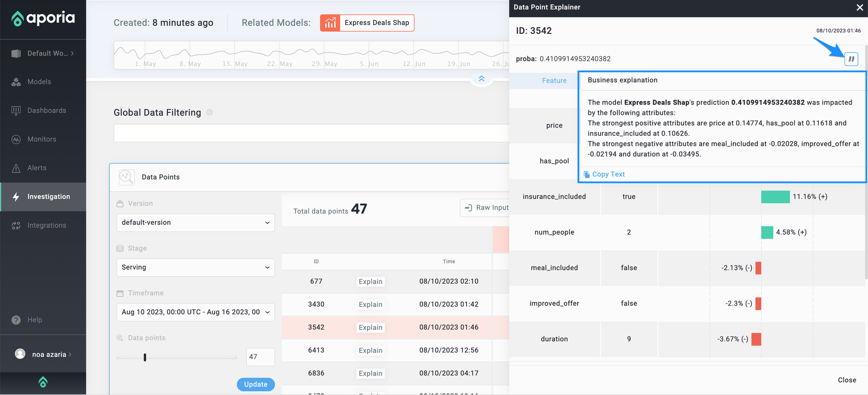Collapse the timeline chart with double chevron

pos(481,79)
